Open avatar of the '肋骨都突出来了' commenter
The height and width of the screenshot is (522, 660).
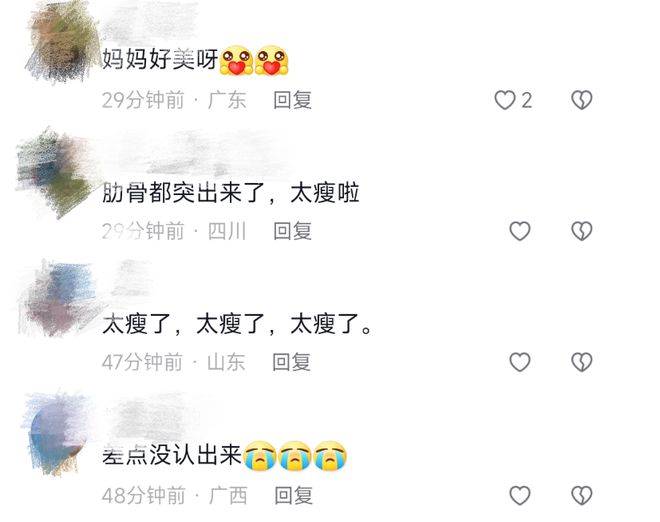[54, 173]
